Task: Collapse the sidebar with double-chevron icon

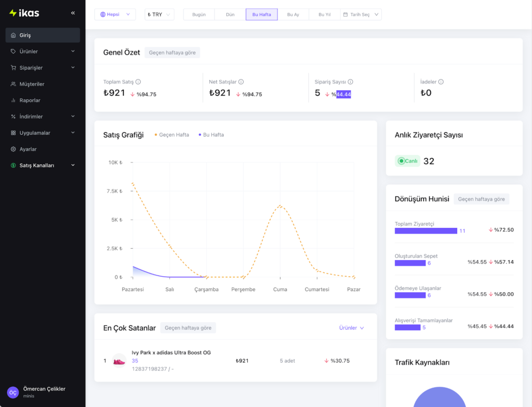Action: coord(73,13)
